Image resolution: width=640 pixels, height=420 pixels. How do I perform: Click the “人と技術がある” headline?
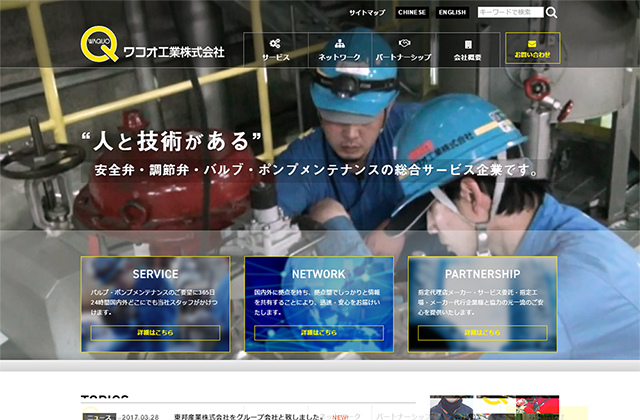(x=171, y=141)
